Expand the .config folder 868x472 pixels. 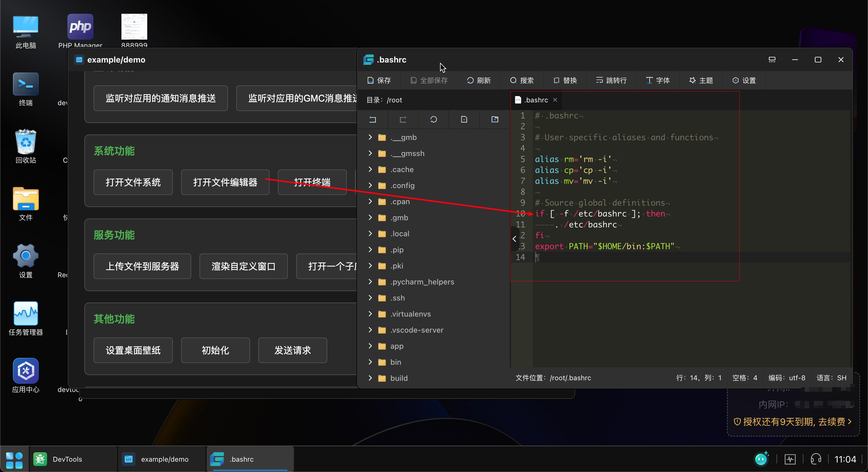(x=370, y=185)
